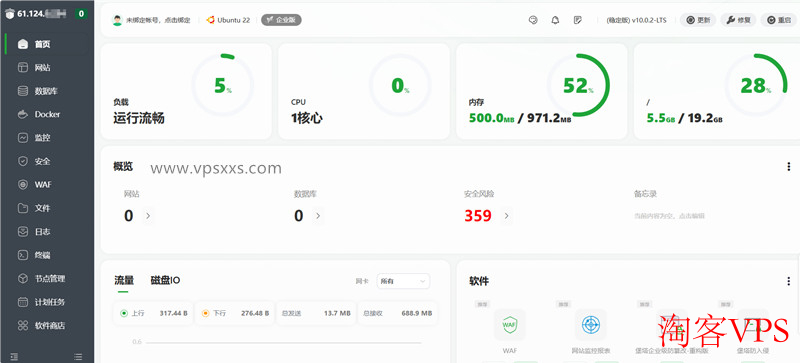Open the 堡塔防入侵 software label
Viewport: 800px width, 363px height.
(753, 351)
